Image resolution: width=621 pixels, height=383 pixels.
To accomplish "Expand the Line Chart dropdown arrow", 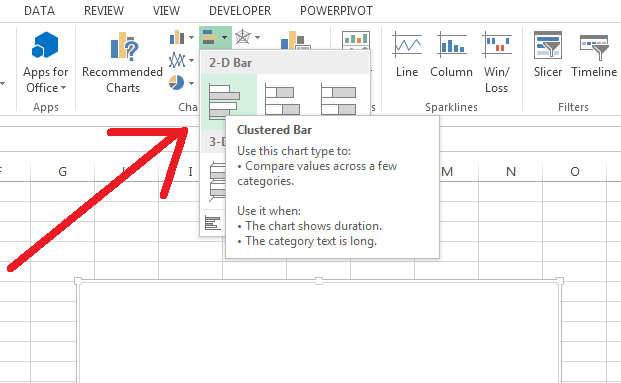I will click(x=192, y=61).
